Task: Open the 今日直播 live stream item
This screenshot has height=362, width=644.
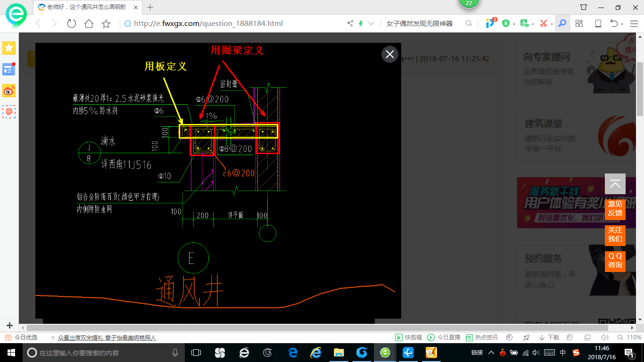Action: point(444,337)
